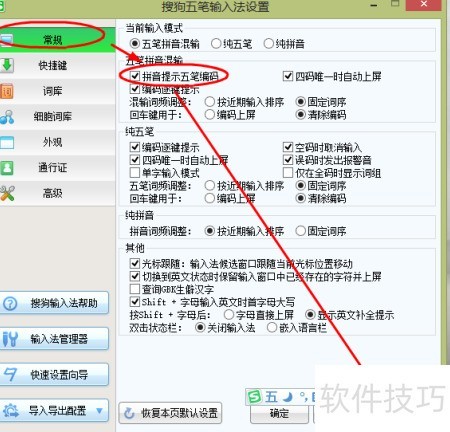Image resolution: width=450 pixels, height=432 pixels.
Task: Click the green person icon beside 通行证
Action: point(7,168)
